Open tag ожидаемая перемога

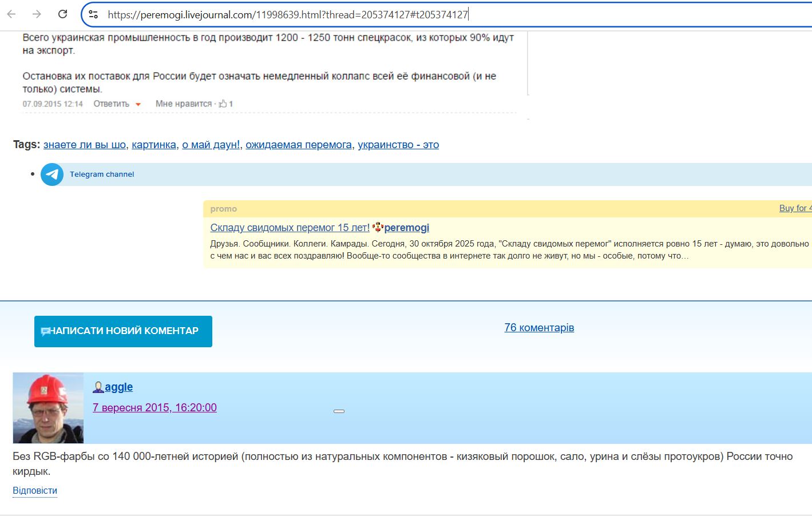(x=298, y=145)
